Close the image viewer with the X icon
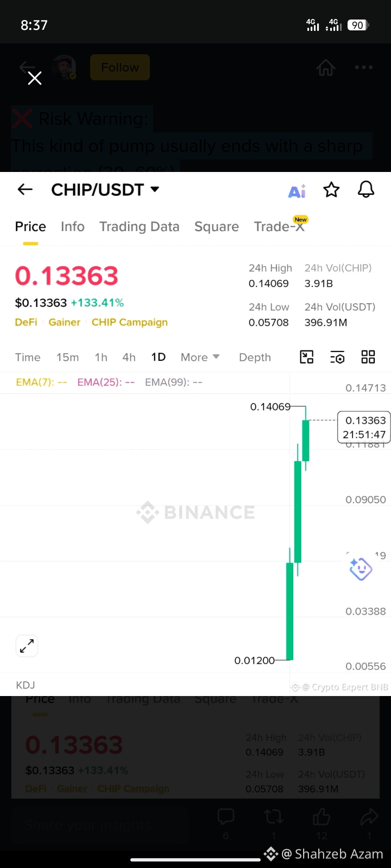The image size is (391, 868). [35, 79]
